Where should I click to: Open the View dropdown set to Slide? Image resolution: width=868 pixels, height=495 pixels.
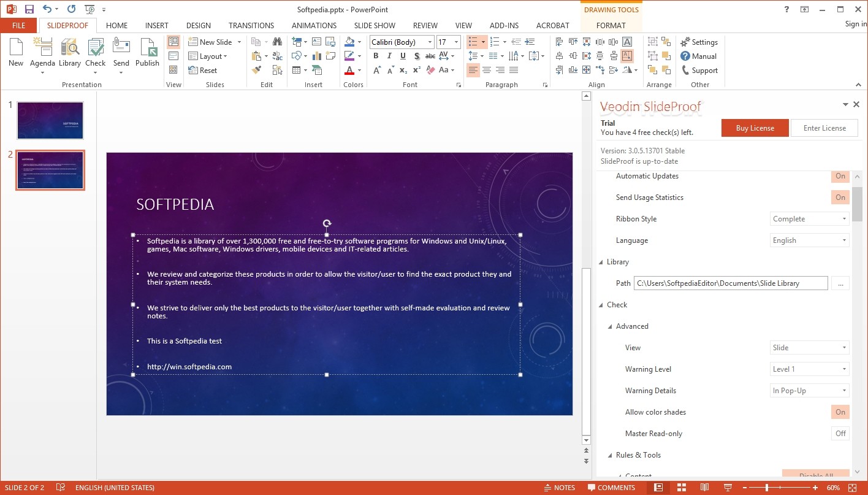810,348
